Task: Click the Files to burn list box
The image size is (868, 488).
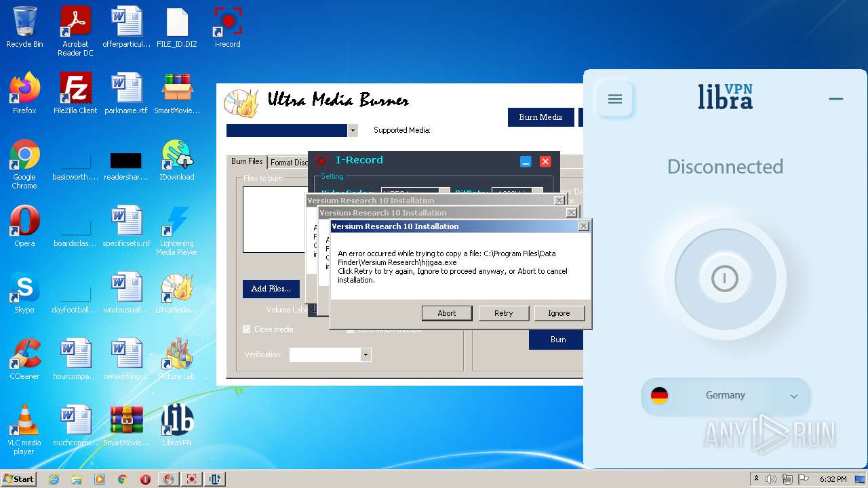Action: (275, 220)
